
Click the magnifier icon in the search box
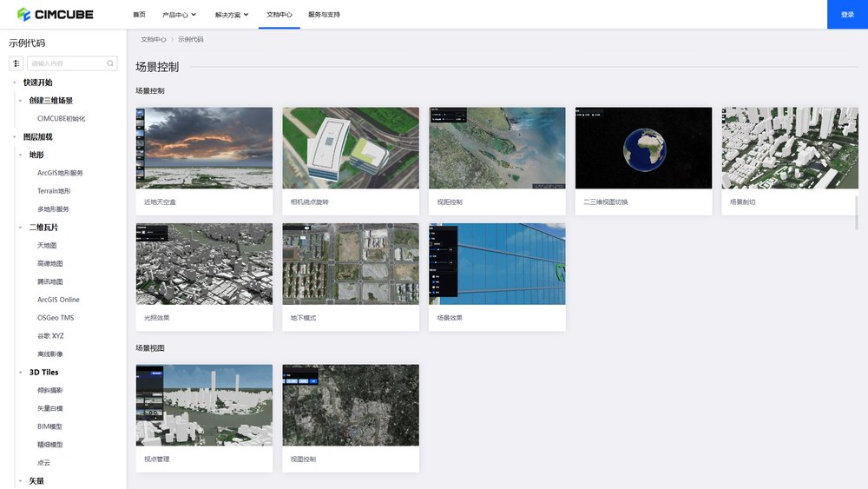click(110, 63)
